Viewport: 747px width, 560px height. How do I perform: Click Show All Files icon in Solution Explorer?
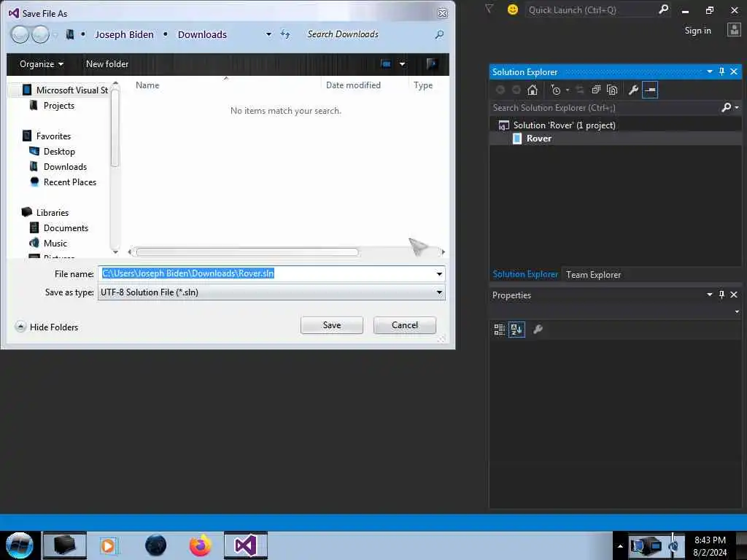(612, 90)
